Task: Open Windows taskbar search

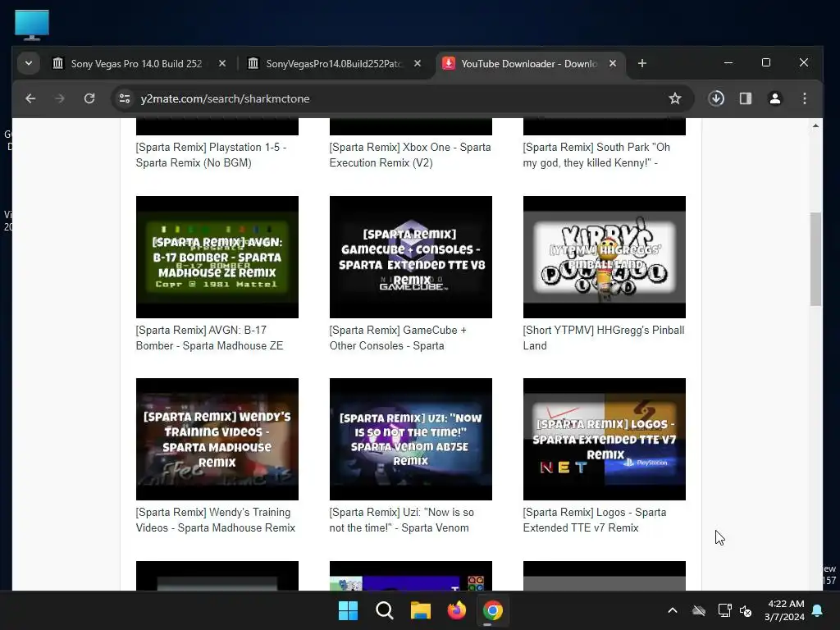Action: 384,610
